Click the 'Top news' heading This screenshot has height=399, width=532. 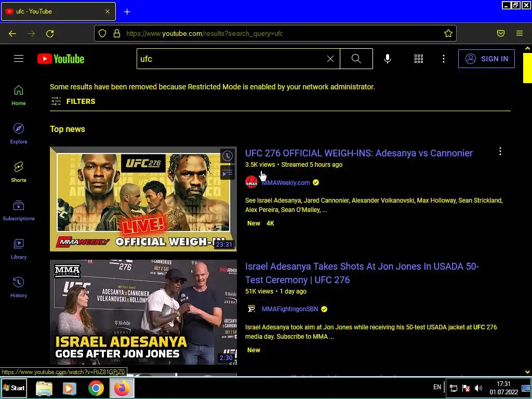68,129
